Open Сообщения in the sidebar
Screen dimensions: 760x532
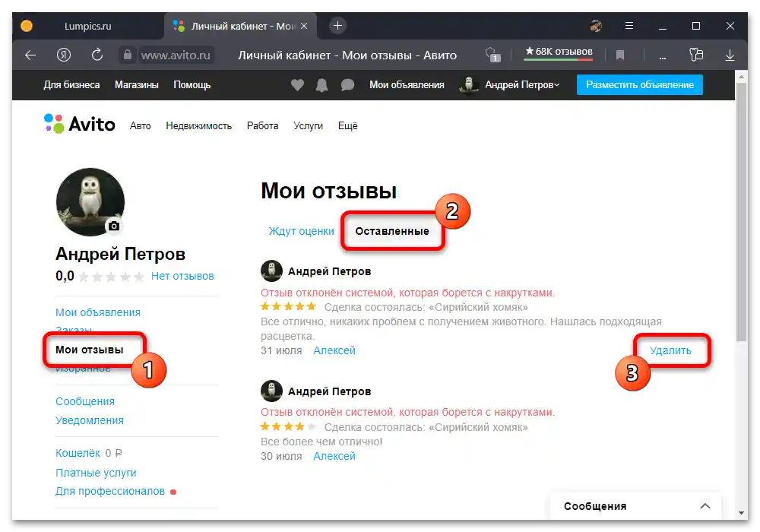point(85,402)
